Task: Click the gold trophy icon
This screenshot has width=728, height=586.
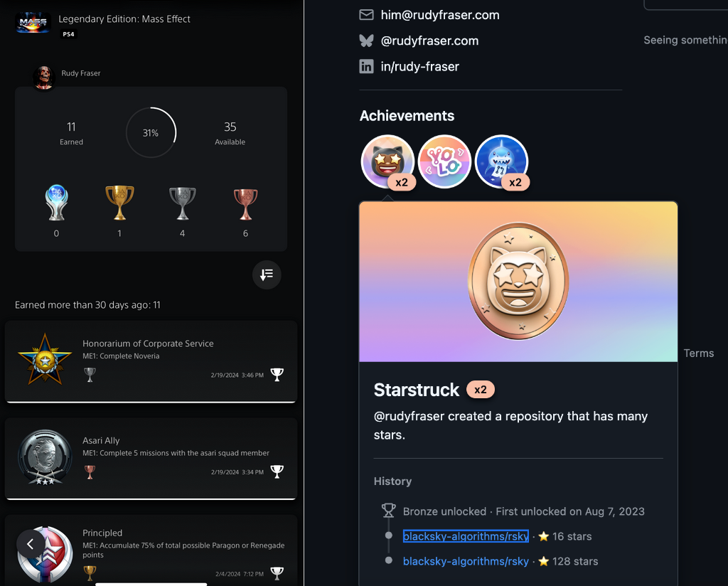Action: [119, 202]
